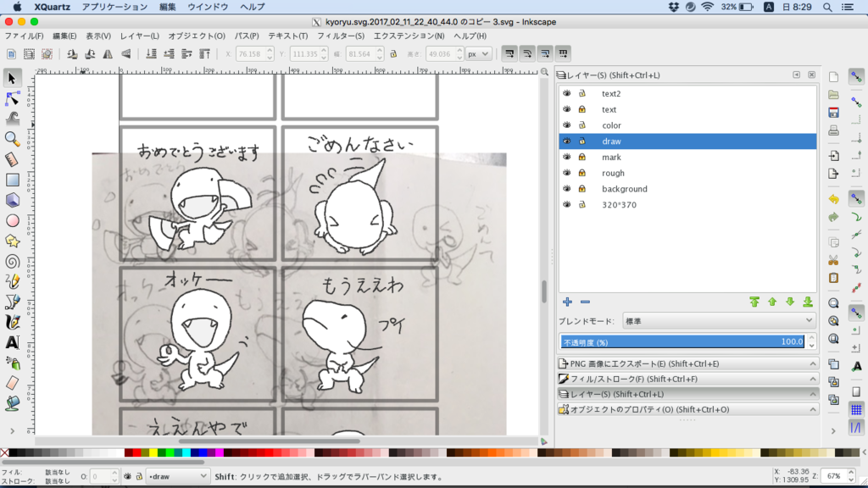868x488 pixels.
Task: Click the opacity slider bar
Action: pyautogui.click(x=682, y=342)
